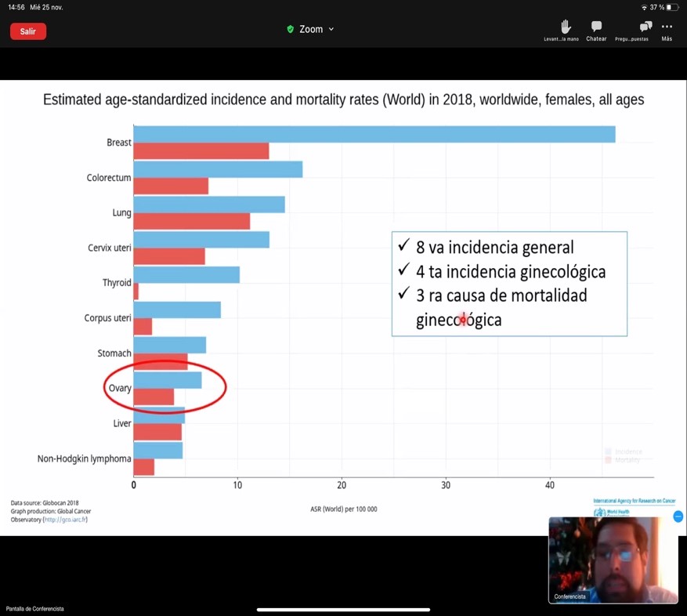
Task: Click the '4 ta incidencia ginecológica' text
Action: coord(511,272)
